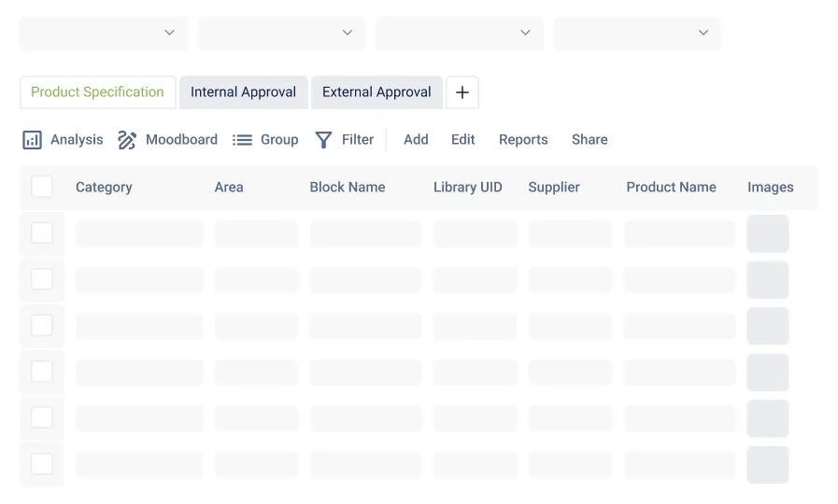Open the third row image thumbnail

[768, 326]
